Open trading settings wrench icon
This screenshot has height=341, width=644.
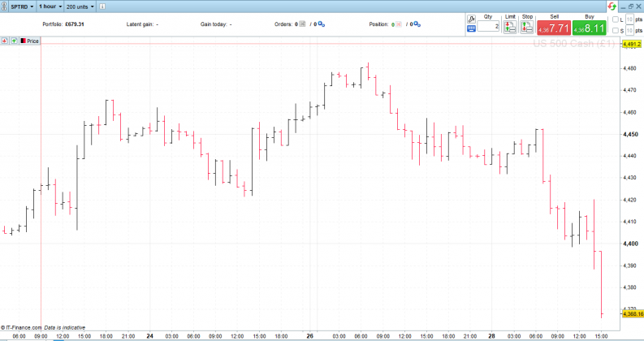click(x=471, y=19)
